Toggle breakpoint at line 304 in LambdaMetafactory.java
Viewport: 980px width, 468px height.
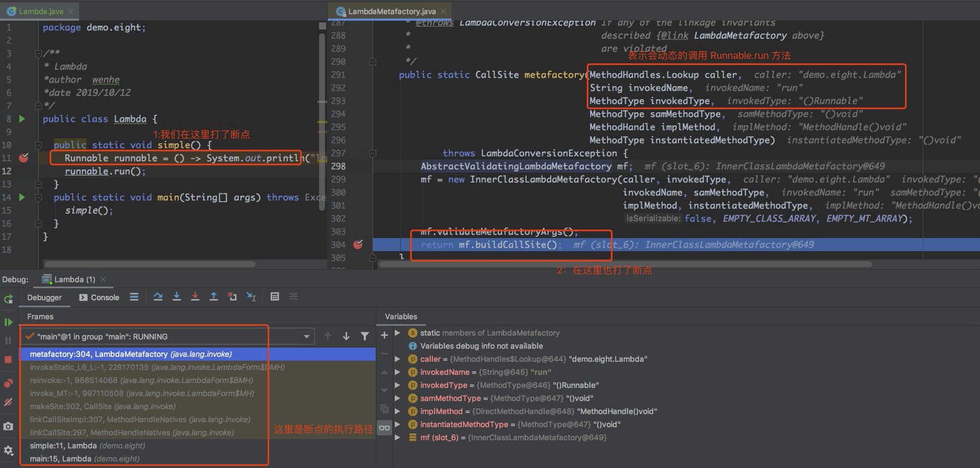pyautogui.click(x=358, y=245)
